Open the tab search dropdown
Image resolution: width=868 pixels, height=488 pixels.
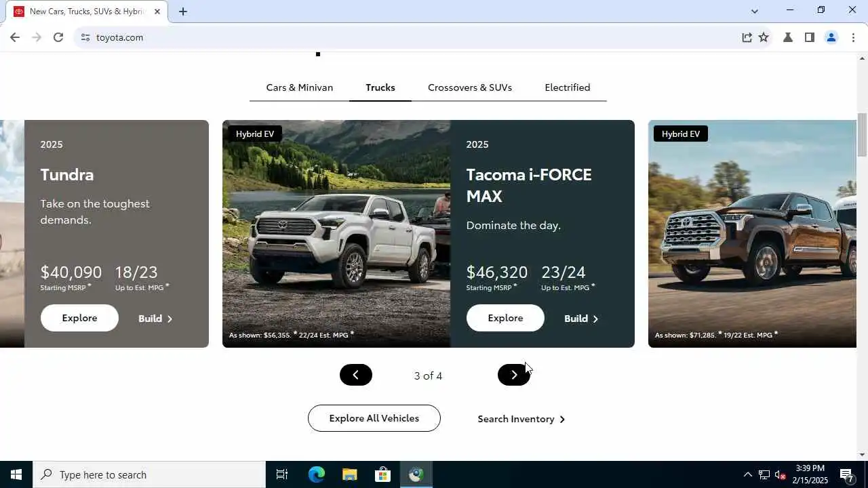[x=754, y=11]
